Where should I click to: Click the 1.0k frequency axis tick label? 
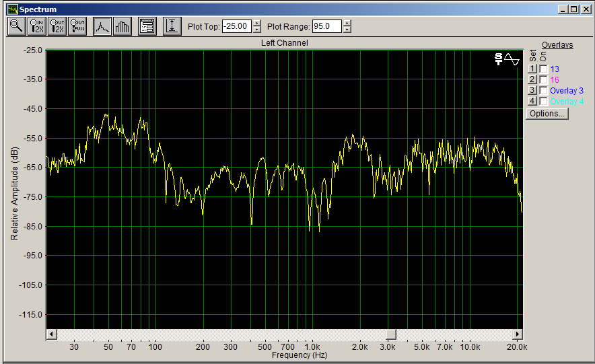pyautogui.click(x=312, y=347)
